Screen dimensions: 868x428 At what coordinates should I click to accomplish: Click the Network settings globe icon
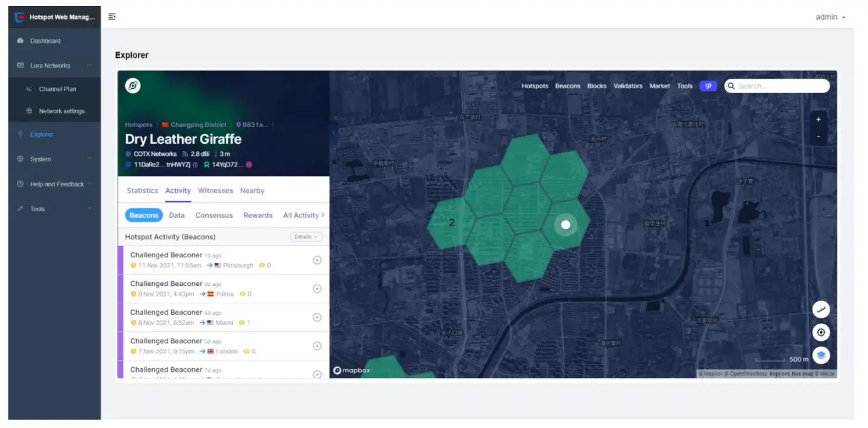[29, 111]
